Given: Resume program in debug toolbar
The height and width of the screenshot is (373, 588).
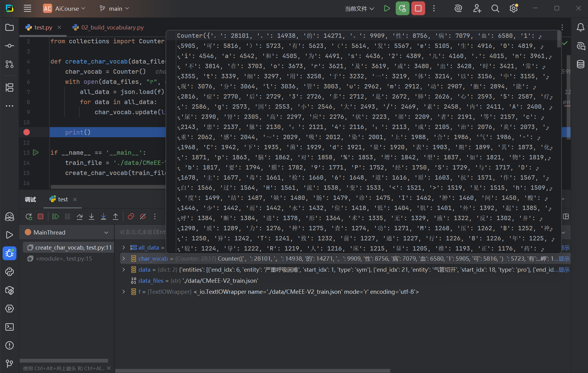Looking at the screenshot, I should click(x=55, y=217).
